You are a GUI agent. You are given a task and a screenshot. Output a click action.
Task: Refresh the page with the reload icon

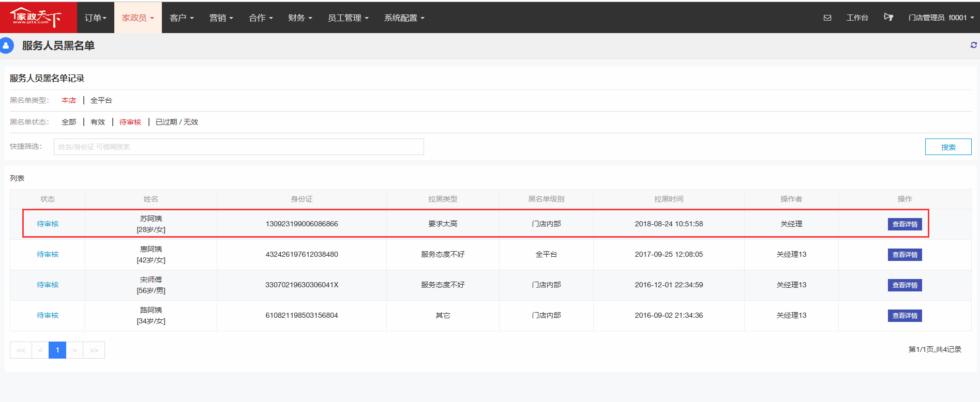click(974, 45)
